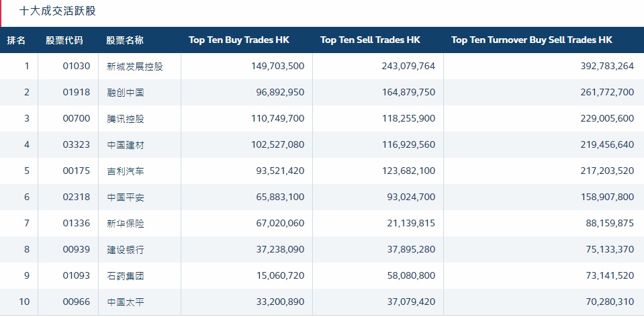The width and height of the screenshot is (644, 317).
Task: Select stock code 01336
Action: [x=76, y=224]
